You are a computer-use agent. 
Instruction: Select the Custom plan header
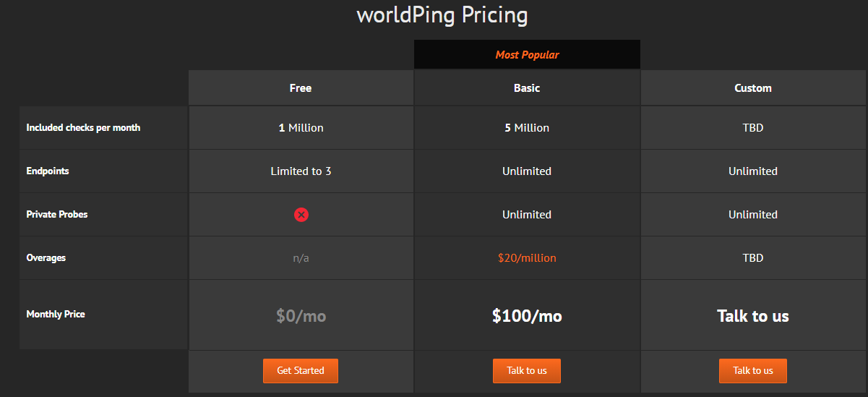click(753, 88)
